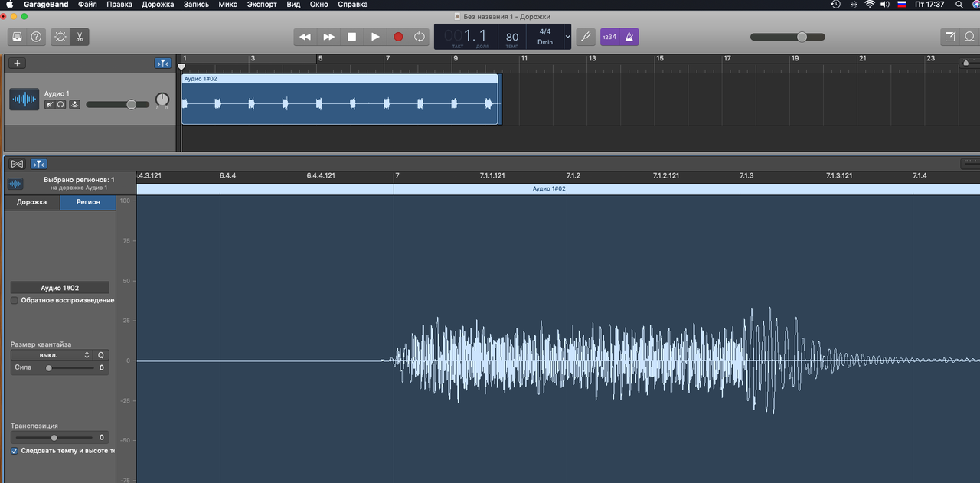
Task: Click bar 9 on the tracks ruler
Action: point(456,58)
